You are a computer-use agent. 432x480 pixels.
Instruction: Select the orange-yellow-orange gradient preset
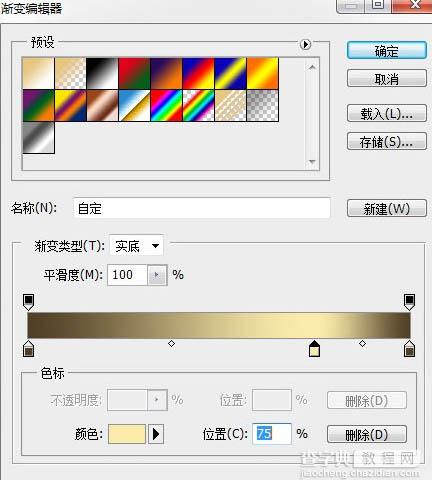262,73
